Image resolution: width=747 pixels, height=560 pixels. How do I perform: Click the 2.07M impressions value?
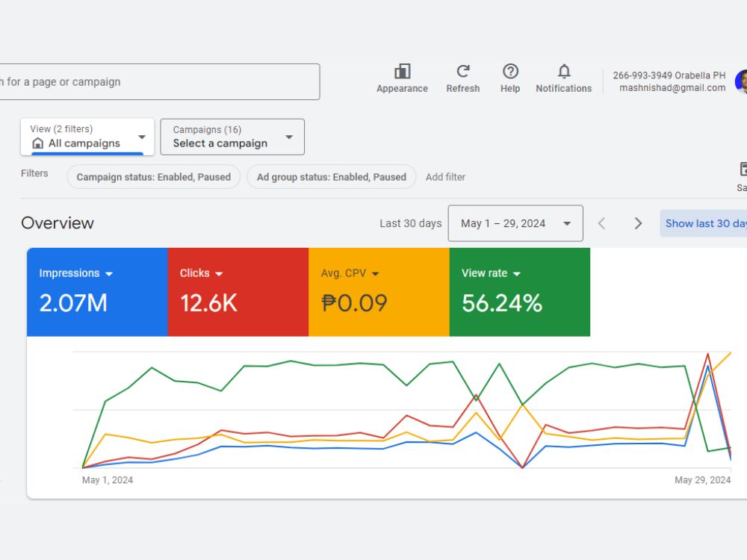pos(73,303)
